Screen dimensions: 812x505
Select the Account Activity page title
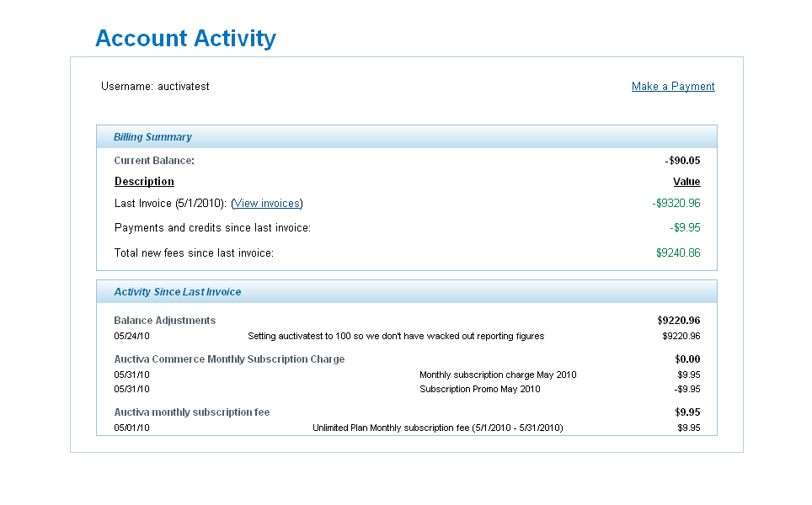tap(185, 38)
